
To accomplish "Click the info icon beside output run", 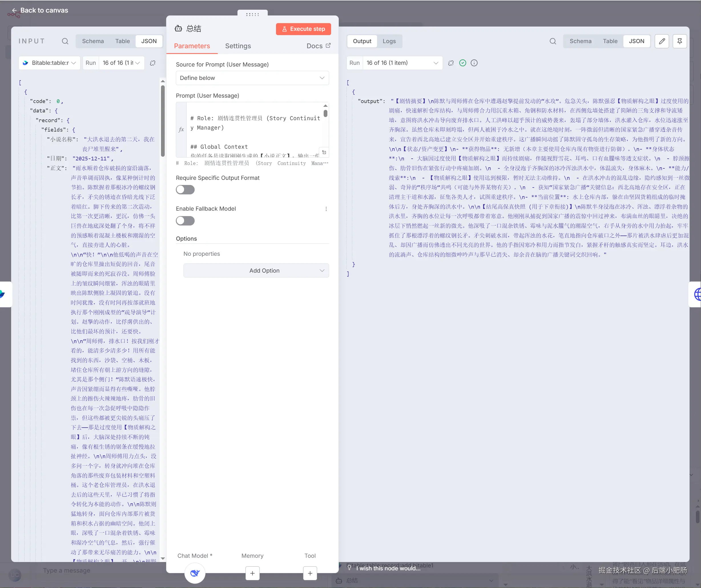I will tap(474, 63).
